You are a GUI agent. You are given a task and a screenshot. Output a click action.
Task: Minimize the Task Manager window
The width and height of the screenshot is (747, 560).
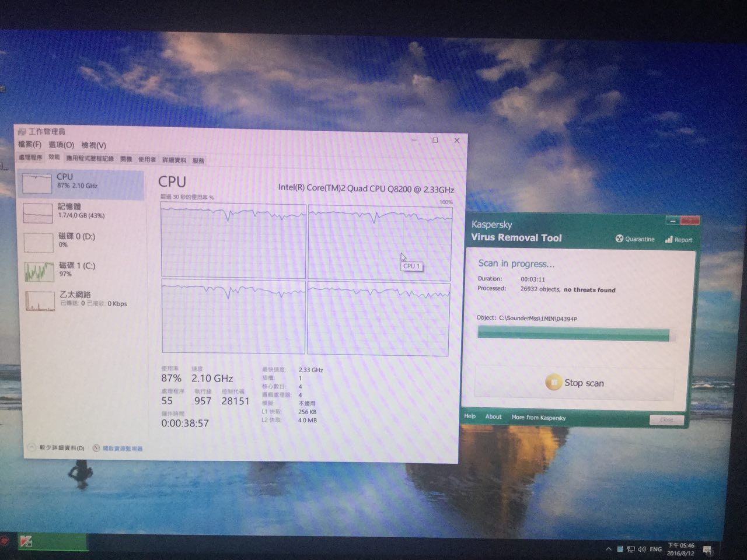(x=415, y=140)
